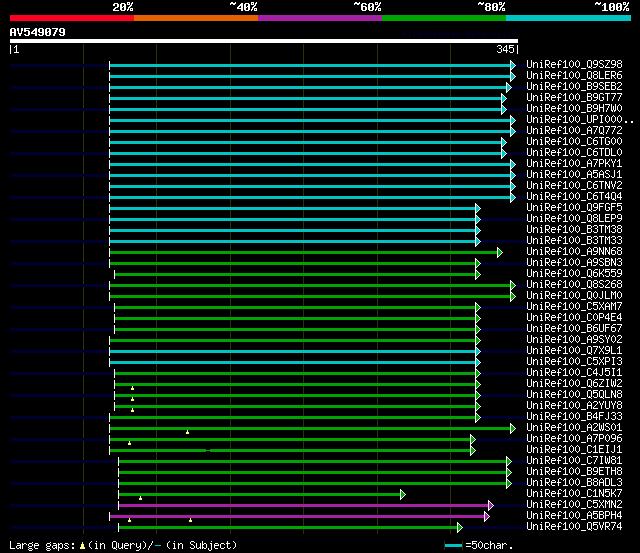640x553 pixels.
Task: Click the purple ~60% identity legend segment
Action: 320,18
